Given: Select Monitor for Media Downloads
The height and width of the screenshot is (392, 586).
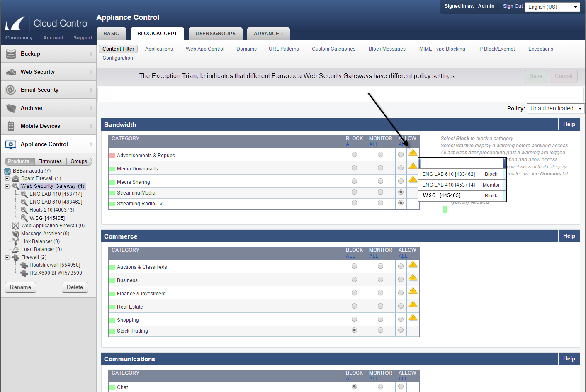Looking at the screenshot, I should point(380,168).
